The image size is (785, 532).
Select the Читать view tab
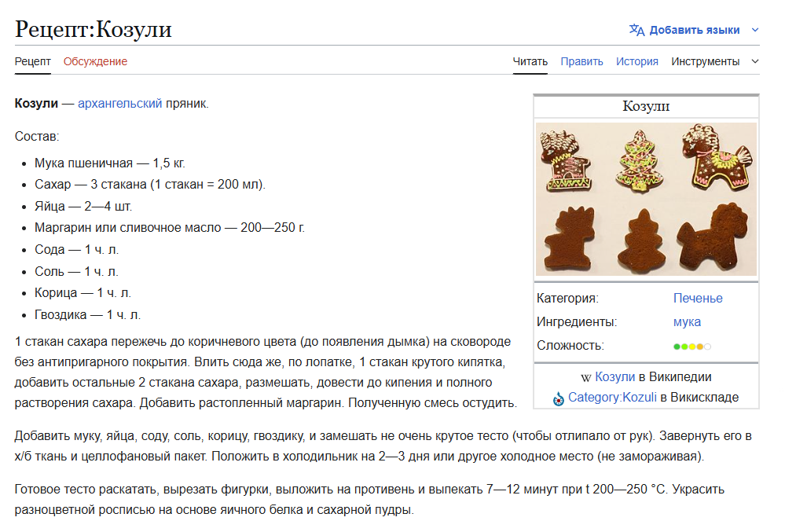tap(530, 61)
